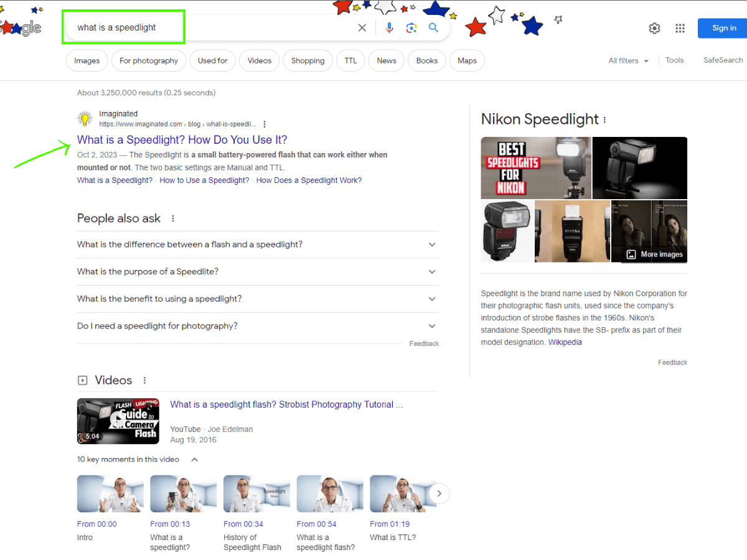The height and width of the screenshot is (560, 747).
Task: Switch to the Images tab
Action: pos(87,61)
